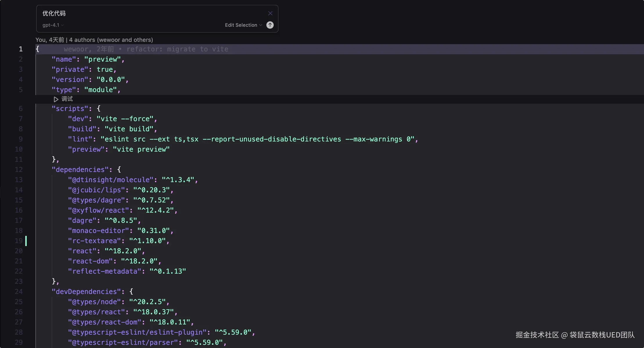Place cursor on "monaco-editor" dependency line

pos(98,231)
